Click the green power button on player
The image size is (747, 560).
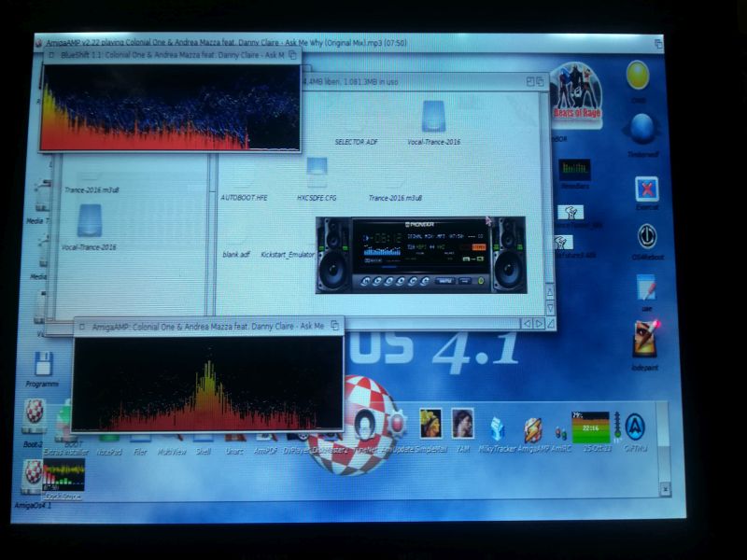coord(481,281)
